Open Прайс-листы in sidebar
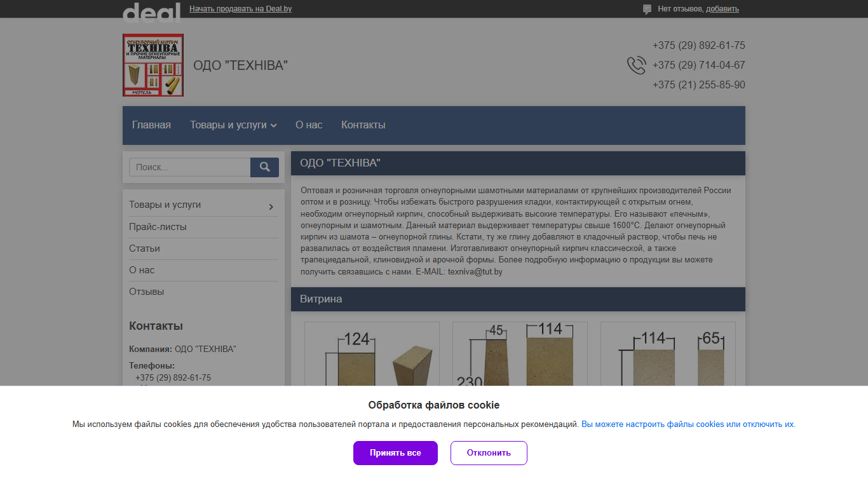 pyautogui.click(x=158, y=227)
